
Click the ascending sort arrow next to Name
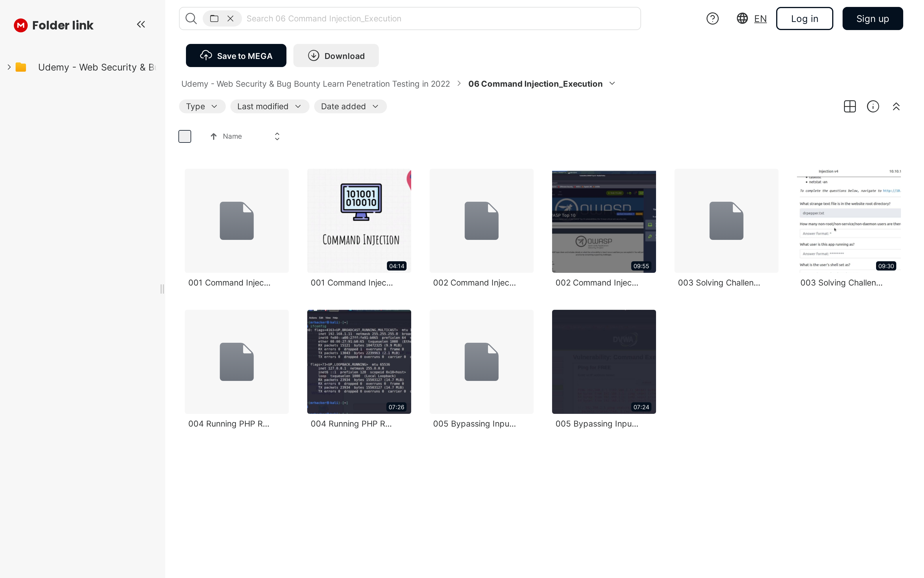(x=214, y=136)
